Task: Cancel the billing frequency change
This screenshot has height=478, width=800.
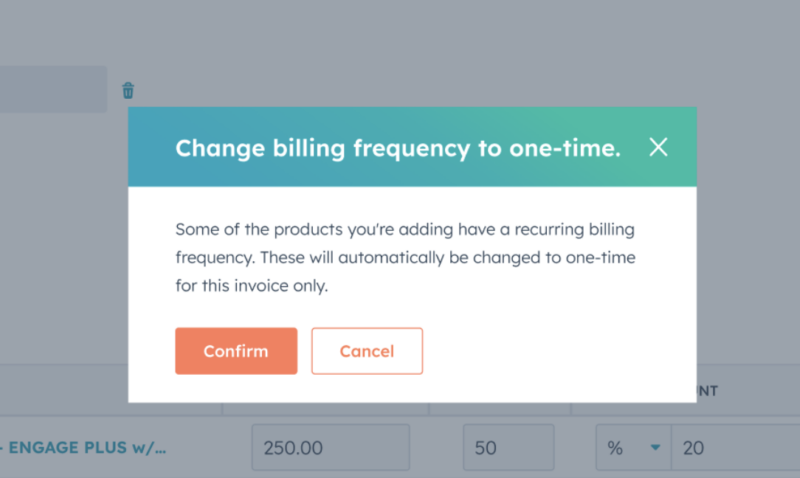Action: click(367, 351)
